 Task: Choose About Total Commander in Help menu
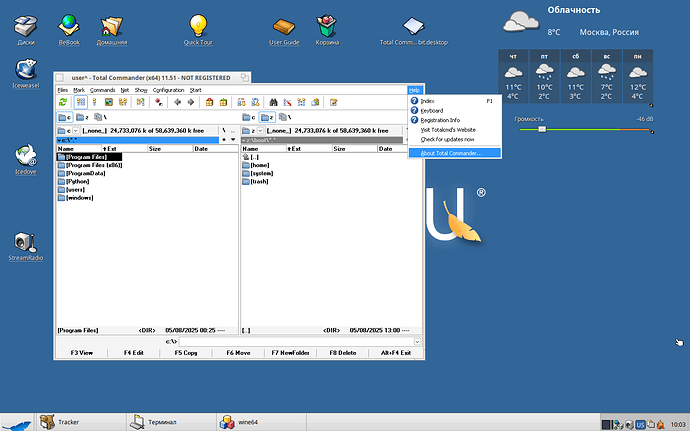[455, 153]
